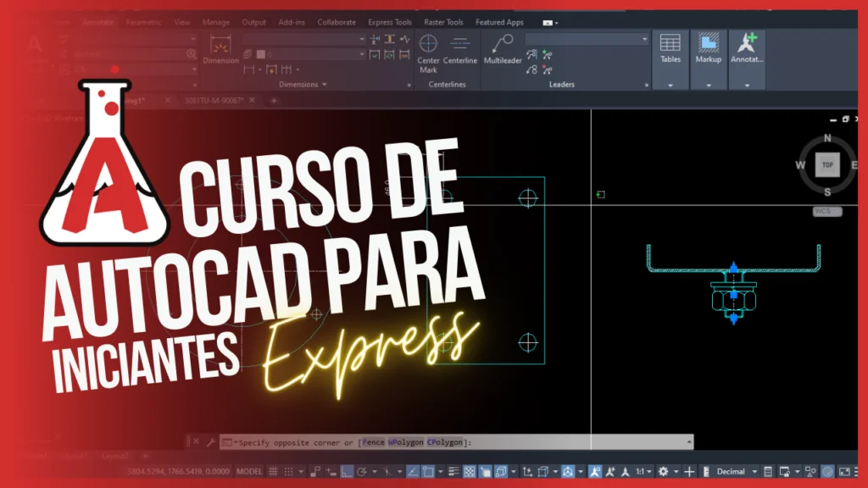868x488 pixels.
Task: Rotate view to North on ViewCube compass
Action: click(x=827, y=138)
